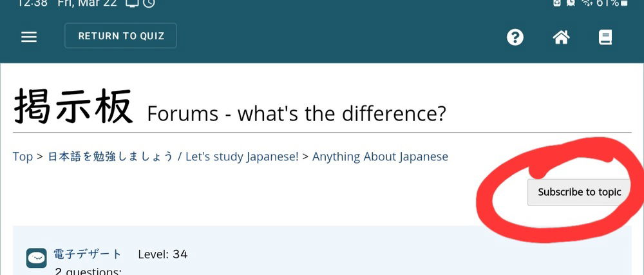Tap the clock icon in status bar

[149, 3]
